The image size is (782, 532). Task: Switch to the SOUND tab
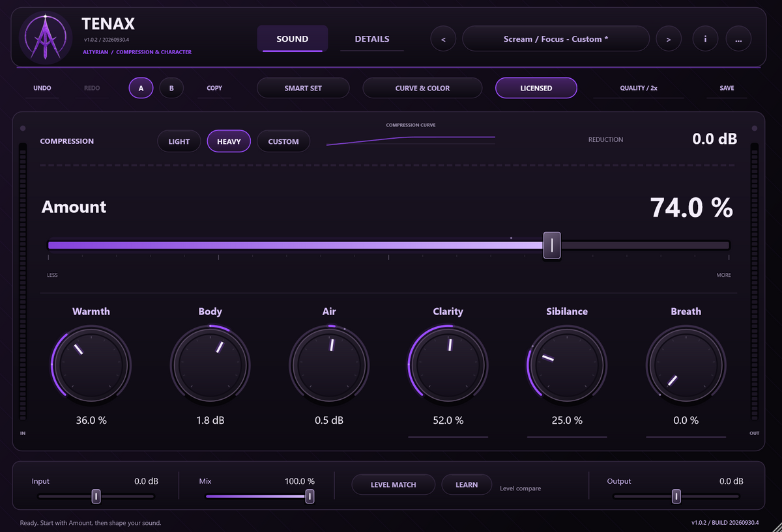click(x=293, y=39)
